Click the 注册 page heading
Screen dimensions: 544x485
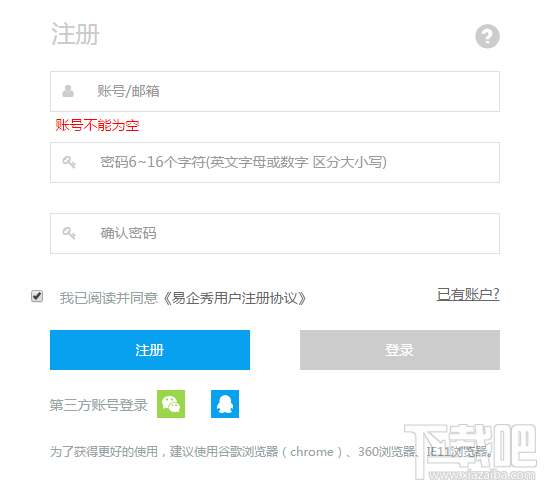coord(75,34)
